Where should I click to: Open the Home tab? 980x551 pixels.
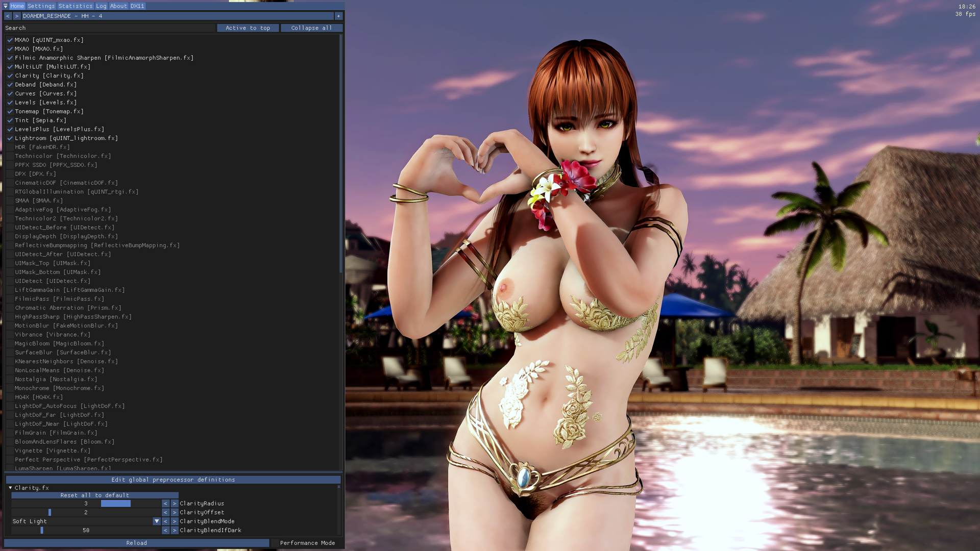click(17, 6)
